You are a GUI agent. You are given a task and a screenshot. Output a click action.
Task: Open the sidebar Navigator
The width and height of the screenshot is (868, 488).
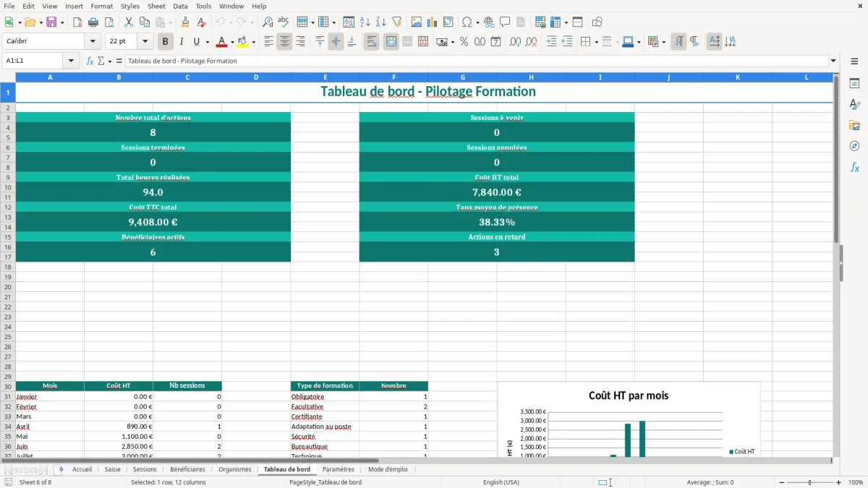coord(854,146)
